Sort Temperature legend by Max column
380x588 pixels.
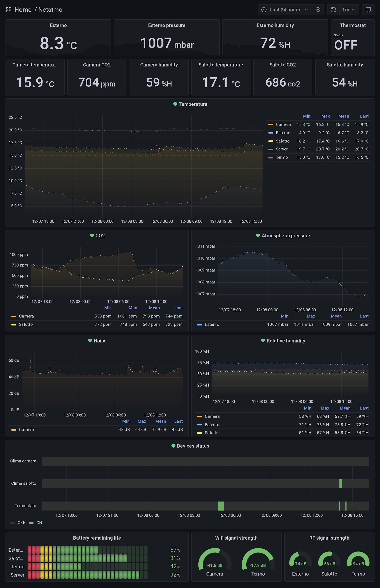point(326,116)
